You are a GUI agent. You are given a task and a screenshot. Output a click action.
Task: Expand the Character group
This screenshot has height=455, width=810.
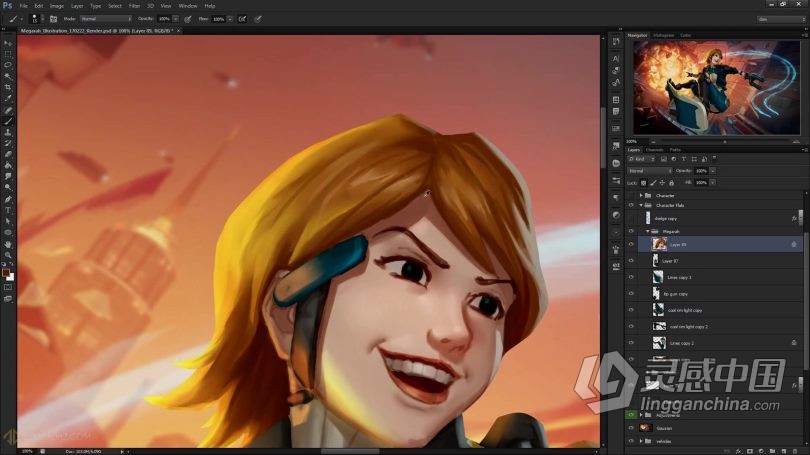(x=641, y=196)
